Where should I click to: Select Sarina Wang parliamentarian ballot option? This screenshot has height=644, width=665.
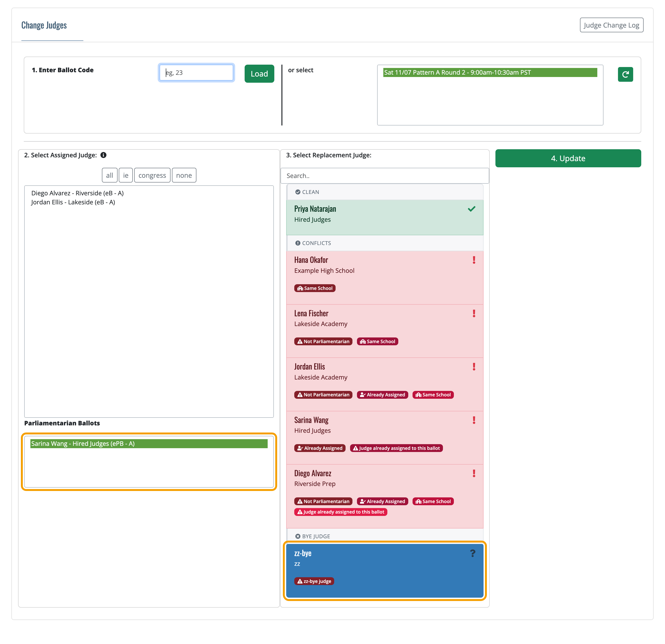tap(149, 443)
